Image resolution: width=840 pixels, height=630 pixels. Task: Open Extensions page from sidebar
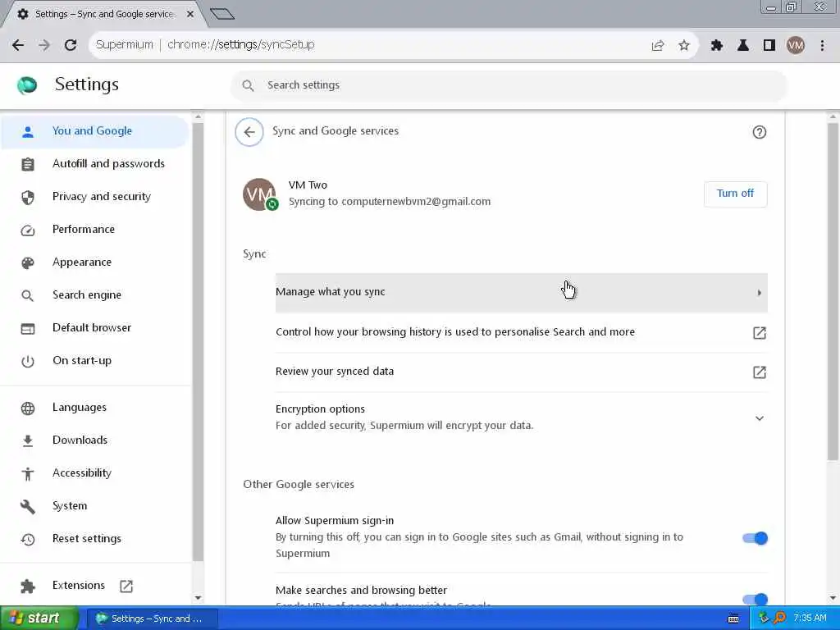(96, 586)
